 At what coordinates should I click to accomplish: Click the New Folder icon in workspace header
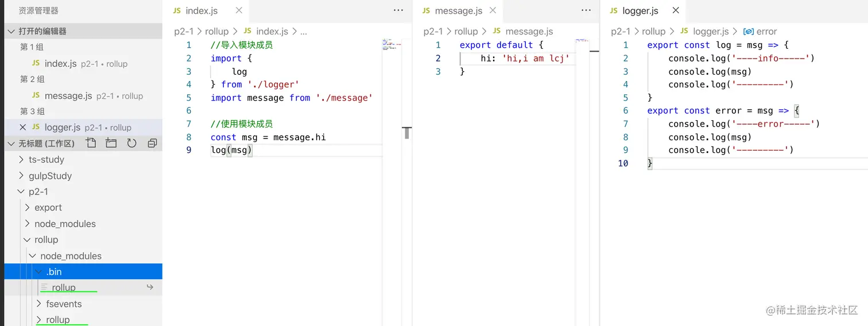[111, 143]
